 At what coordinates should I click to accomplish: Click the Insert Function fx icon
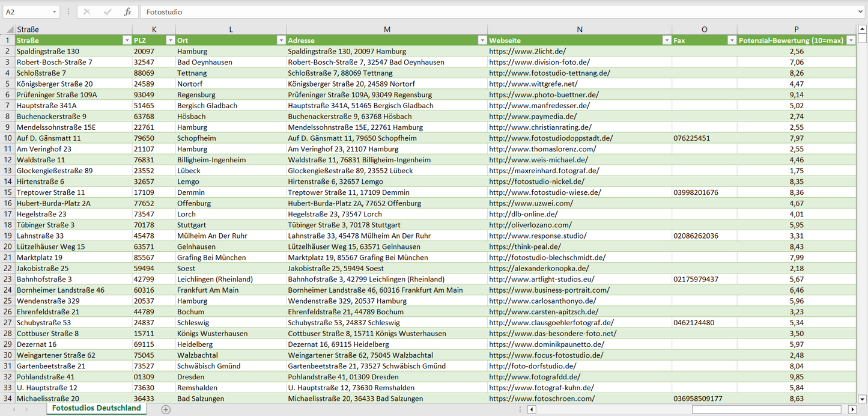[x=127, y=12]
